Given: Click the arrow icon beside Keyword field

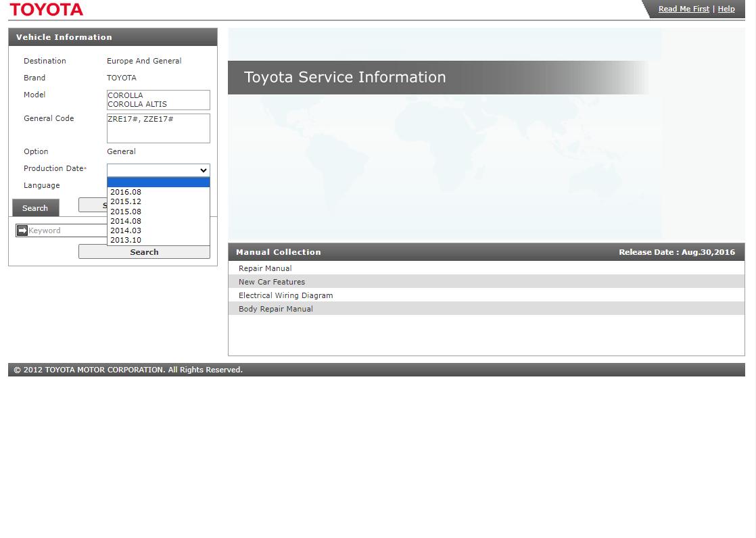Looking at the screenshot, I should click(x=22, y=230).
